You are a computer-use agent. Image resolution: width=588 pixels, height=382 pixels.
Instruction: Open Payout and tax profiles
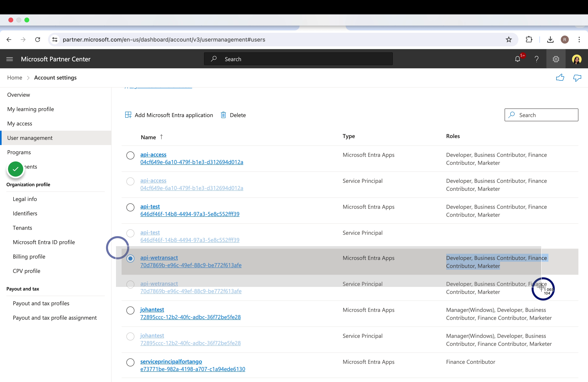point(41,303)
